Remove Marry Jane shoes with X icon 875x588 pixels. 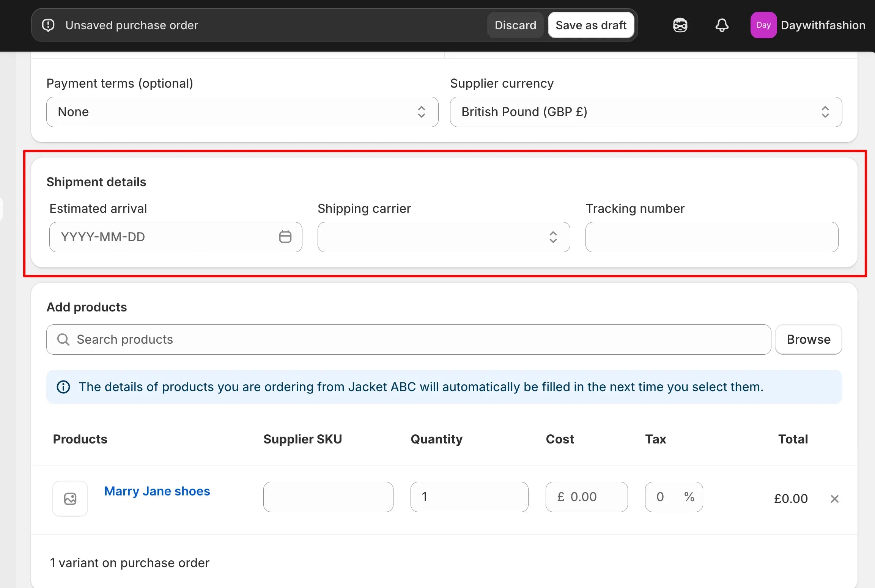[x=834, y=499]
